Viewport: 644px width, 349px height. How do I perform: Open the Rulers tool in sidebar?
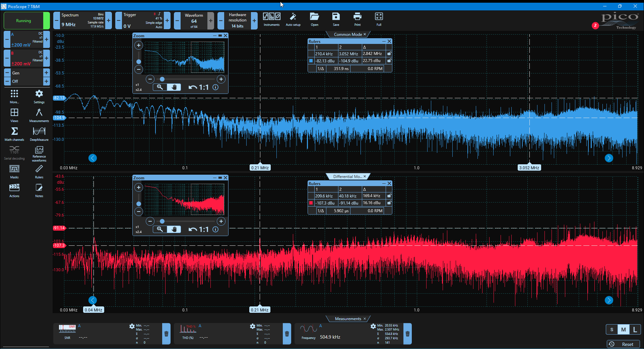click(39, 171)
